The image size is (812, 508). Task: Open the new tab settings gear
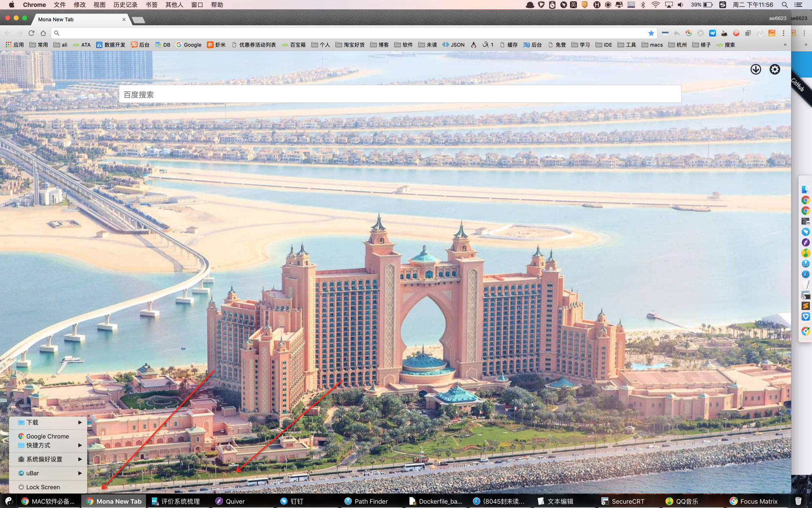pos(775,69)
